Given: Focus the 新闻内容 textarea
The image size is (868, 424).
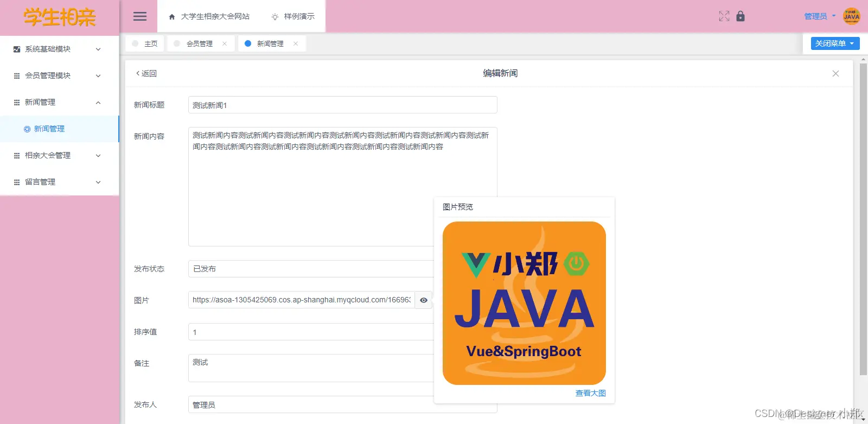Looking at the screenshot, I should tap(343, 187).
